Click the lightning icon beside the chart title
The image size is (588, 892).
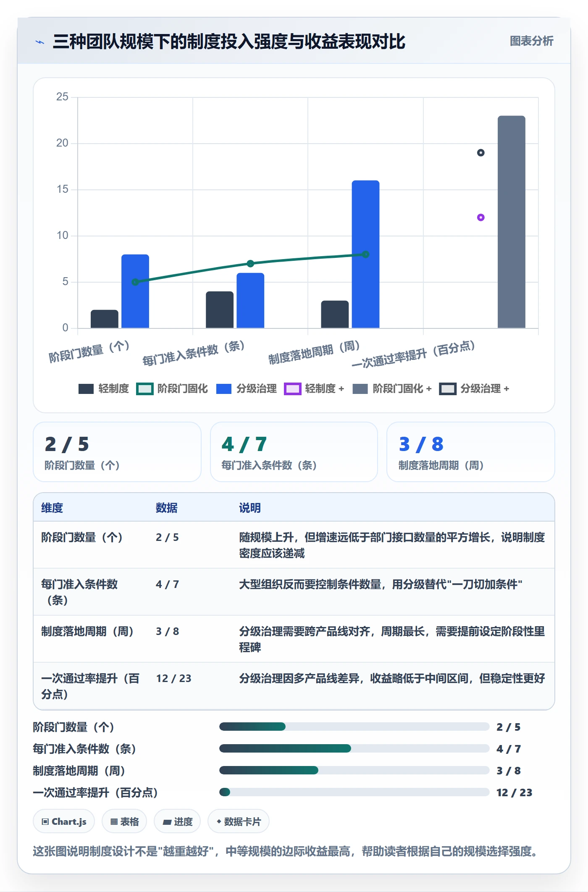(40, 42)
